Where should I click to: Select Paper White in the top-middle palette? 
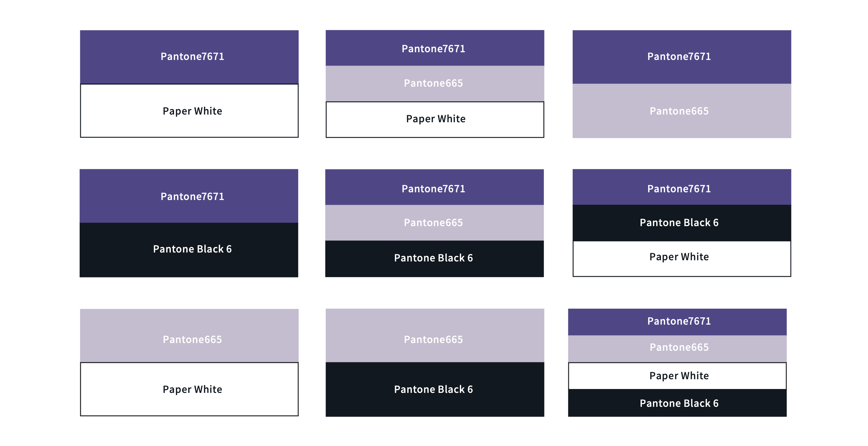point(435,119)
